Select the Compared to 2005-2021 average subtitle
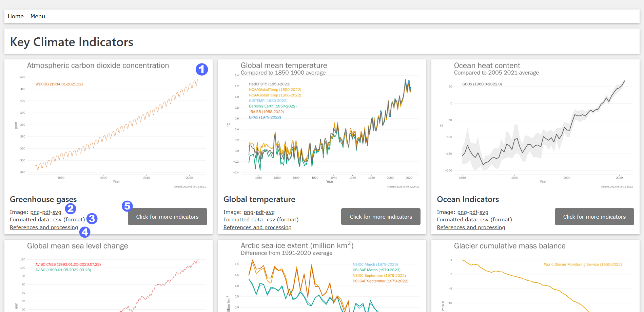This screenshot has height=312, width=644. (x=496, y=73)
